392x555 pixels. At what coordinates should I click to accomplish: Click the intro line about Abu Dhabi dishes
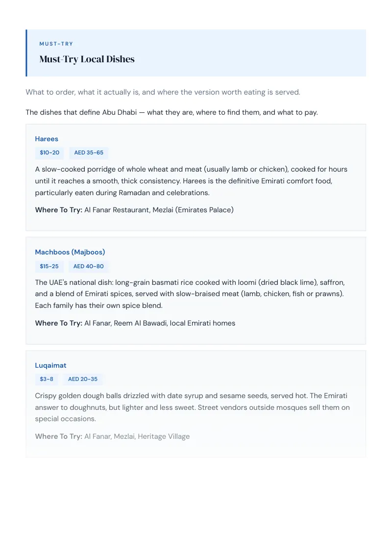[x=171, y=112]
